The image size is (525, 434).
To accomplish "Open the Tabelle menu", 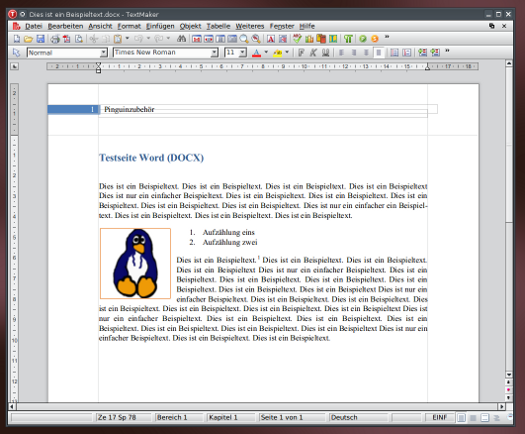I will click(x=218, y=26).
